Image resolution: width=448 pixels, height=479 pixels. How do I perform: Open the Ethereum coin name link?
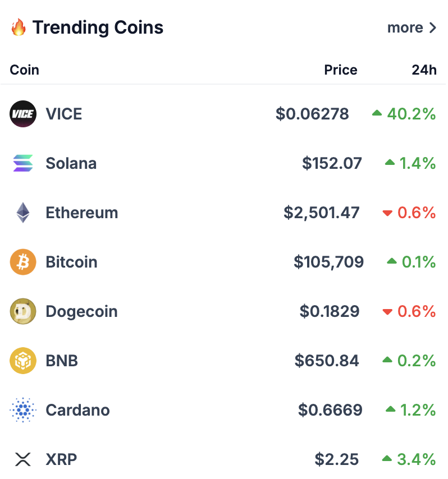(81, 213)
